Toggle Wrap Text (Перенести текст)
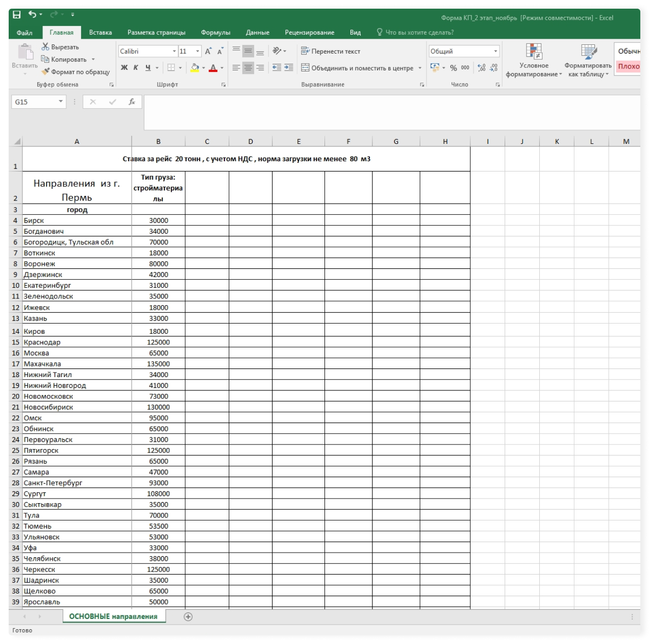This screenshot has width=649, height=644. [331, 51]
